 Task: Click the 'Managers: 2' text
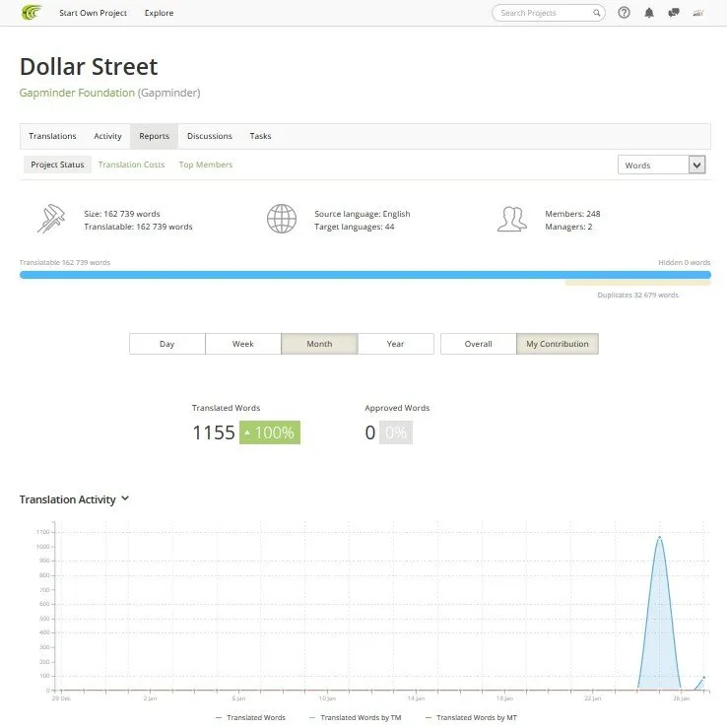(x=568, y=227)
